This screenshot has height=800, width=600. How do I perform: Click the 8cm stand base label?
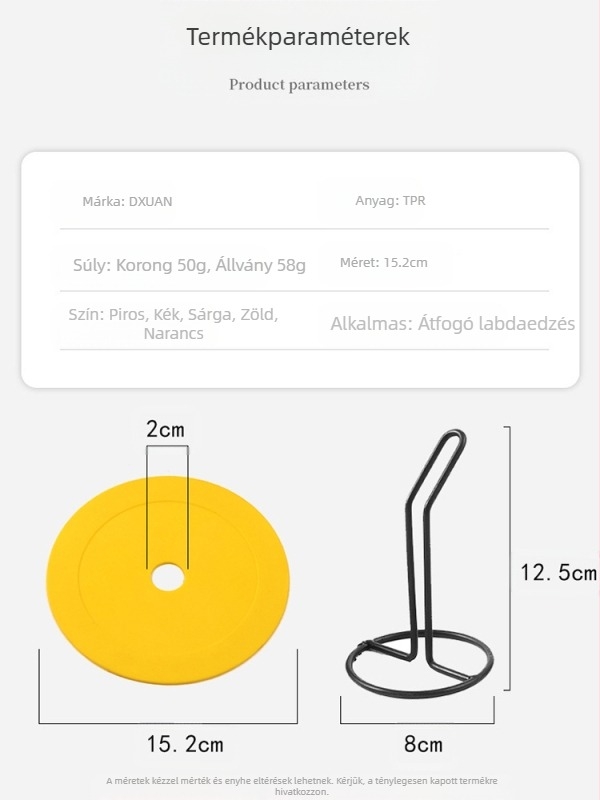[423, 744]
